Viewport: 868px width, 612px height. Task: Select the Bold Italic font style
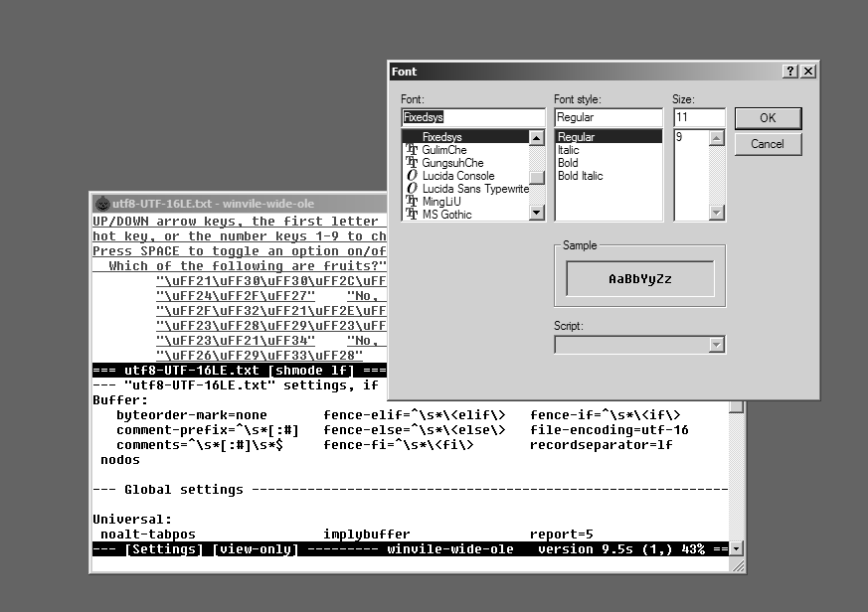(x=580, y=176)
